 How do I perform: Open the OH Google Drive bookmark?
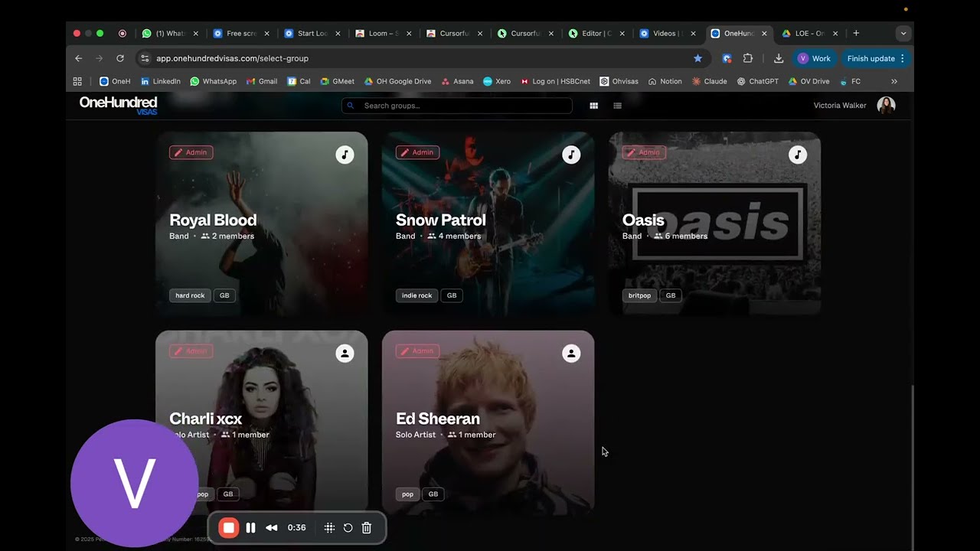[x=398, y=81]
